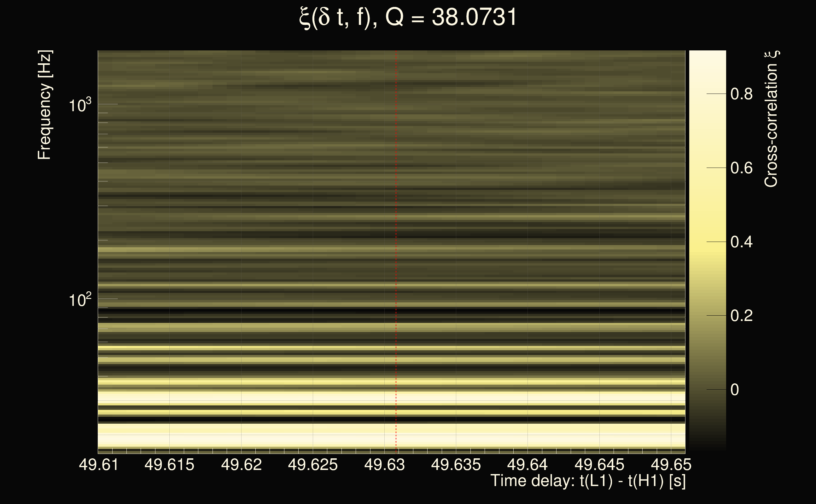The height and width of the screenshot is (504, 816).
Task: Click the 49.65 time axis tick label
Action: coord(671,465)
